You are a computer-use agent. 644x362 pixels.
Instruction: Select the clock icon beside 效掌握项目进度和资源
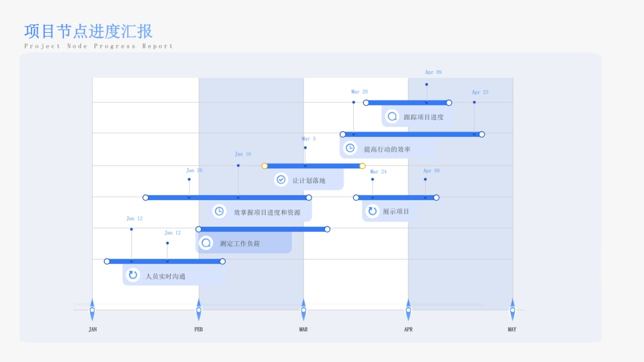[x=219, y=211]
